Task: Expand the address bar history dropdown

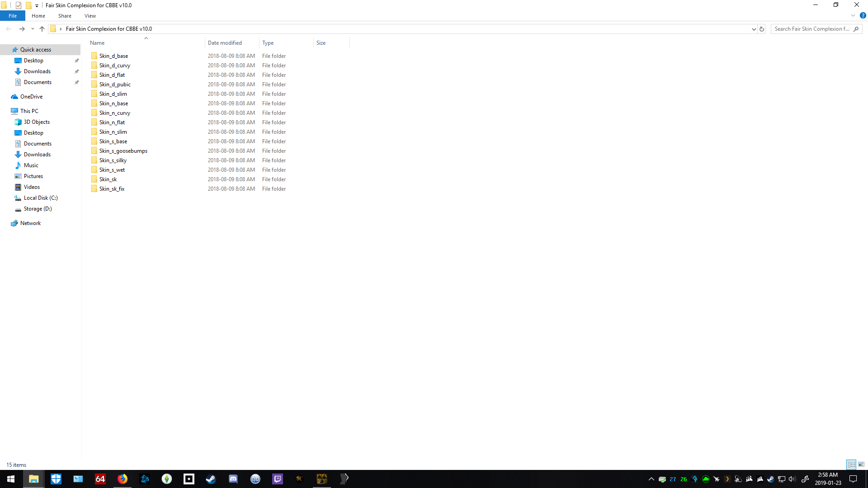Action: click(754, 29)
